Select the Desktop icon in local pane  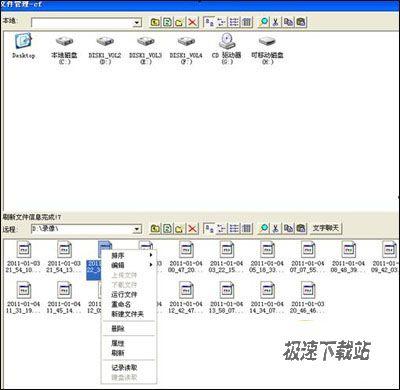pyautogui.click(x=23, y=46)
